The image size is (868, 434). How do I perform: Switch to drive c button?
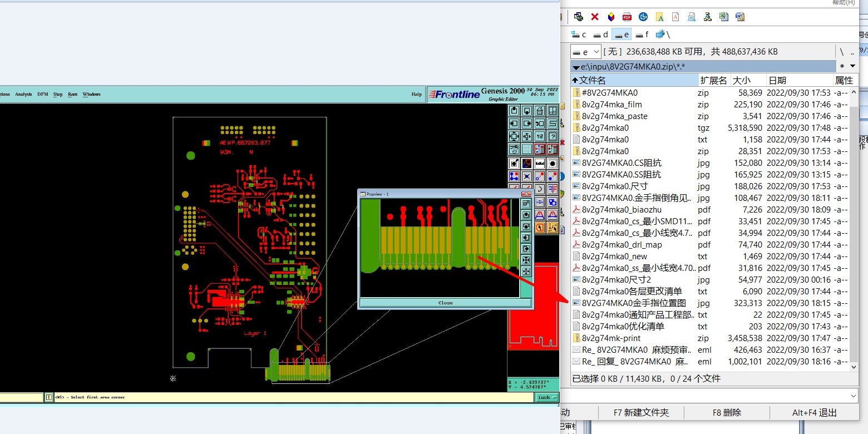tap(579, 34)
